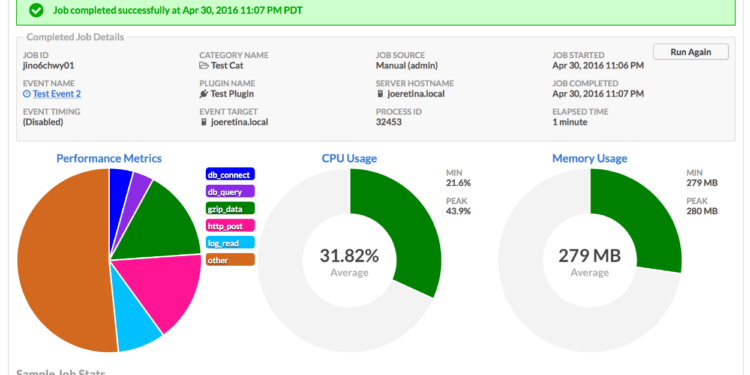The height and width of the screenshot is (375, 750).
Task: Open the Test Event 2 link
Action: (56, 94)
